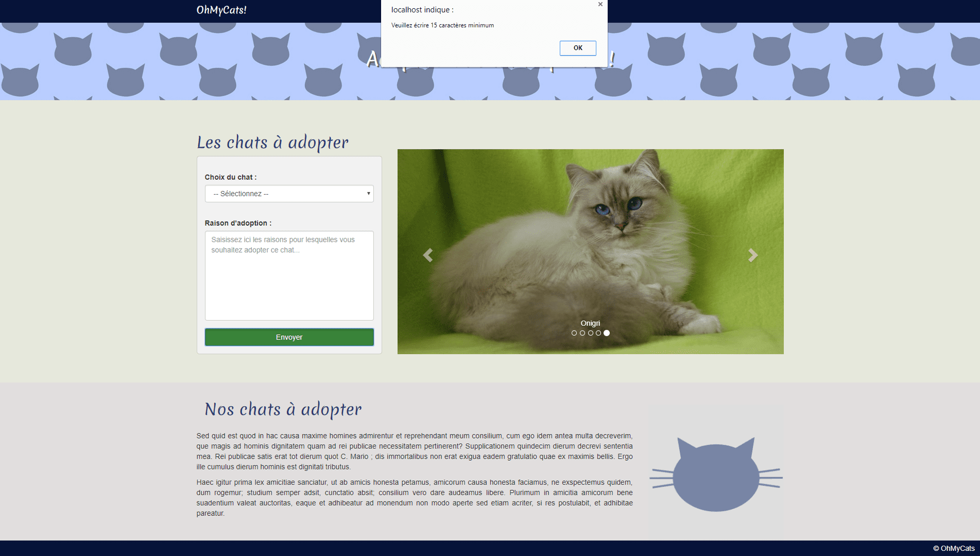Go to next carousel slide arrow
This screenshot has width=980, height=556.
pos(753,255)
